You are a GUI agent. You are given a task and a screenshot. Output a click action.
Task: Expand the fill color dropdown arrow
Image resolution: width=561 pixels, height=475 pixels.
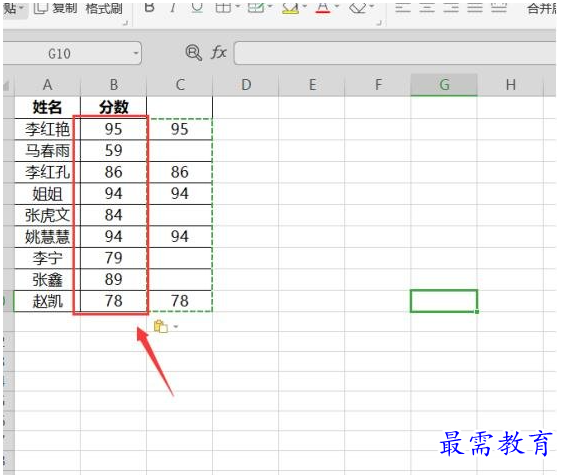[x=304, y=6]
